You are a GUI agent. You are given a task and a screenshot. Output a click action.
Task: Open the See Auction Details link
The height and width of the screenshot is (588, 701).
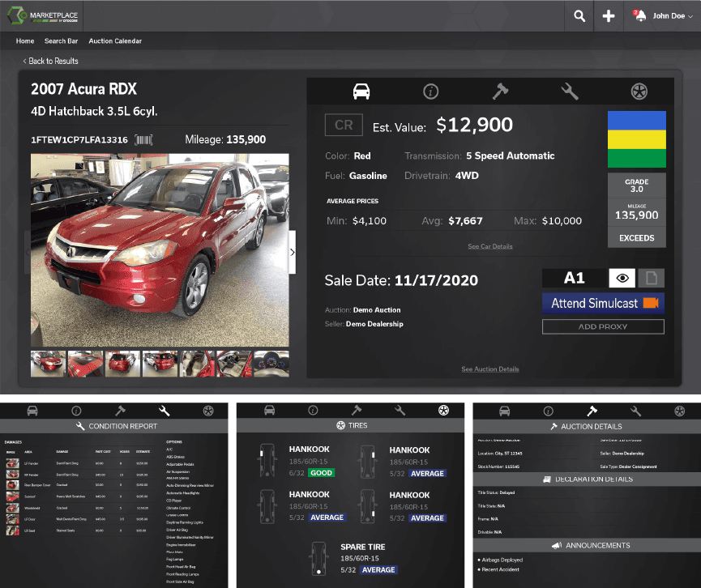(x=490, y=369)
